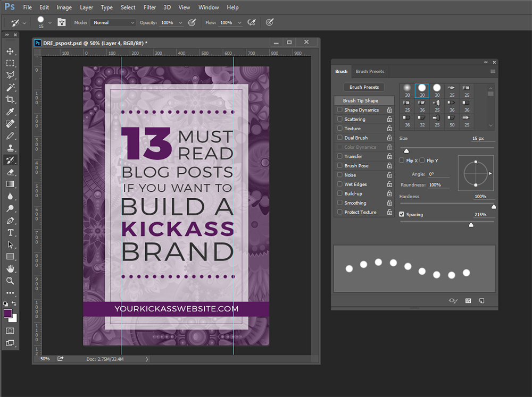Select the Rectangular Marquee tool

click(x=11, y=63)
